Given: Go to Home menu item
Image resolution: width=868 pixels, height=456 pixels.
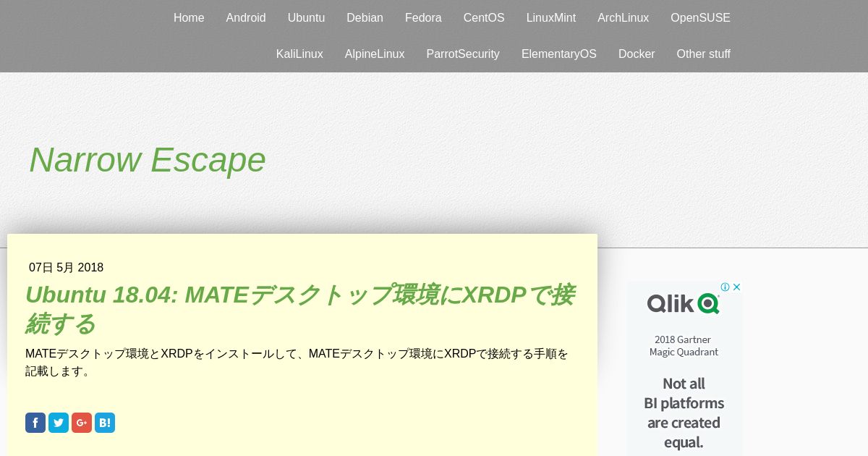Looking at the screenshot, I should click(x=189, y=18).
